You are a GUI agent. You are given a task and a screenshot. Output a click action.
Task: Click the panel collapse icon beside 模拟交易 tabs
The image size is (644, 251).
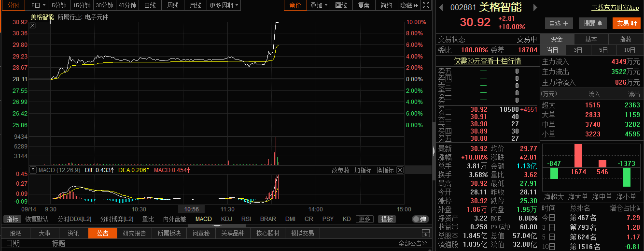point(425,233)
